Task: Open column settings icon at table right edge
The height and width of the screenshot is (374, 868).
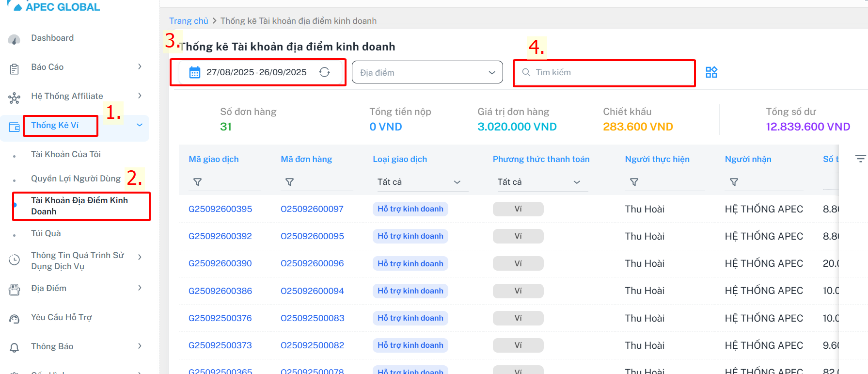Action: tap(860, 159)
